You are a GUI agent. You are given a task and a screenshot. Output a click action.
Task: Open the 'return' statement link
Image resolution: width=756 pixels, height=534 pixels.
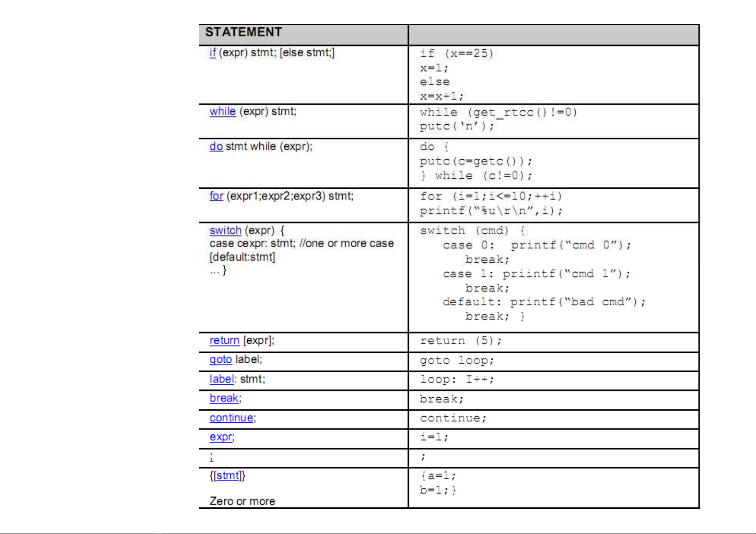click(224, 341)
